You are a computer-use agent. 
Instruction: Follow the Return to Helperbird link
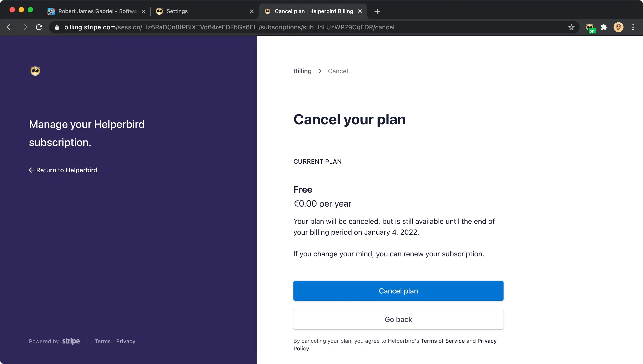point(63,170)
